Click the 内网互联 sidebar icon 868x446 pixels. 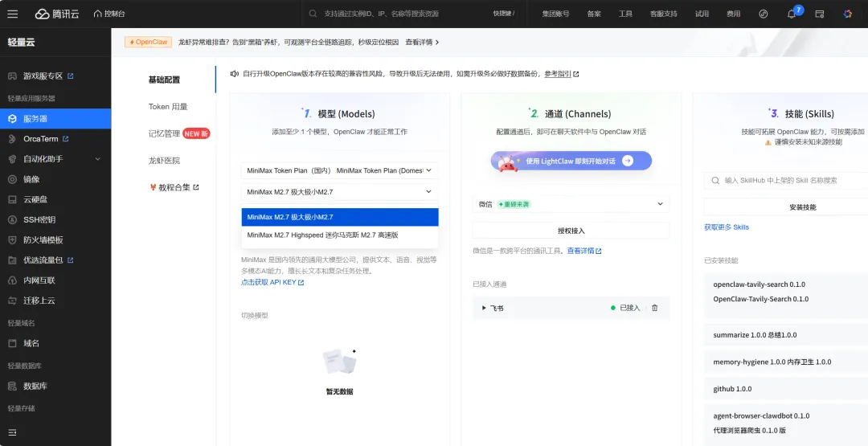[x=12, y=280]
